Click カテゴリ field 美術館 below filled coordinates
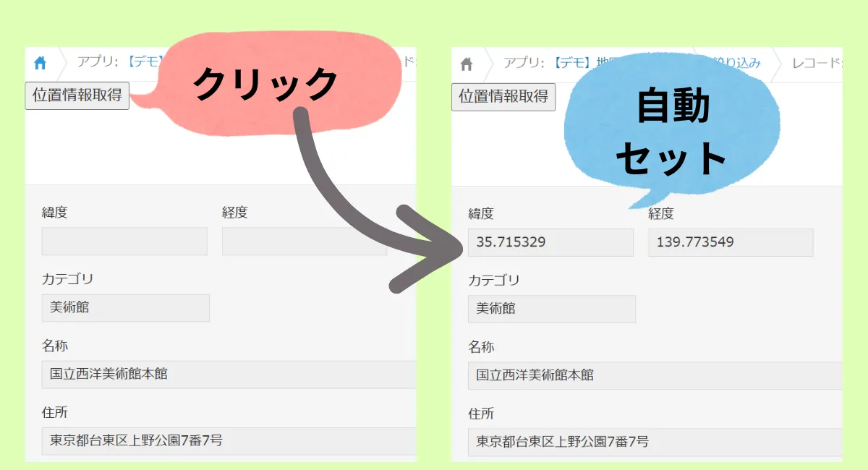 coord(551,309)
